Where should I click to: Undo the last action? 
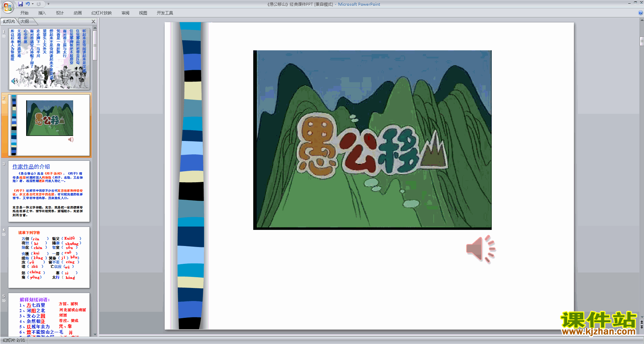28,4
